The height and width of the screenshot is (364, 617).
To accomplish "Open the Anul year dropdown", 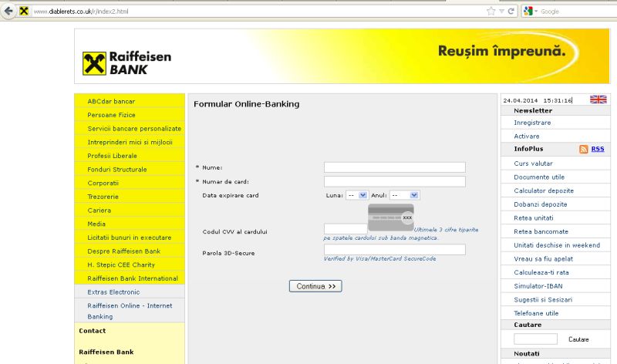I will (404, 195).
